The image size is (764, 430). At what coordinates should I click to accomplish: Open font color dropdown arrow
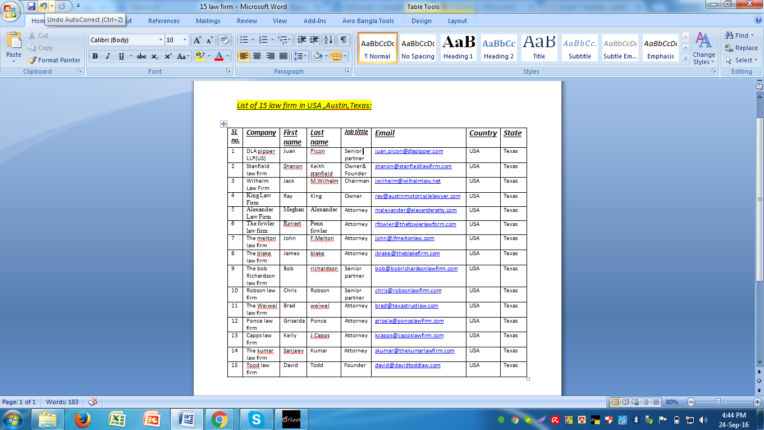coord(228,56)
